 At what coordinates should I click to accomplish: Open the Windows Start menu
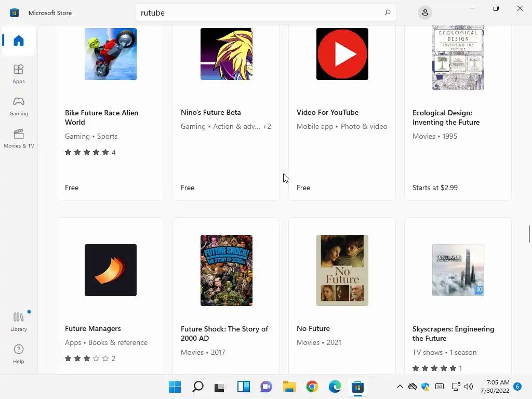click(175, 387)
